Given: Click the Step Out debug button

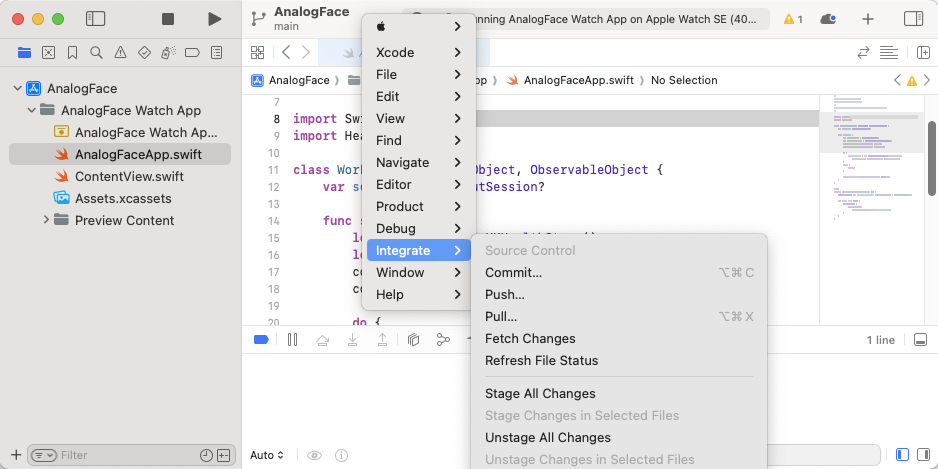Looking at the screenshot, I should coord(382,340).
